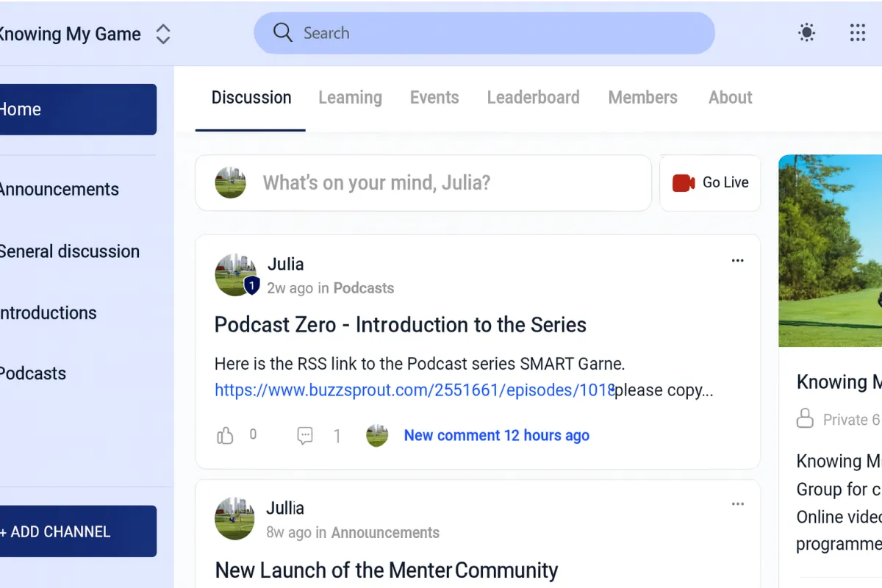Click Julia's avatar on the Podcast Zero post
Image resolution: width=882 pixels, height=588 pixels.
[235, 275]
